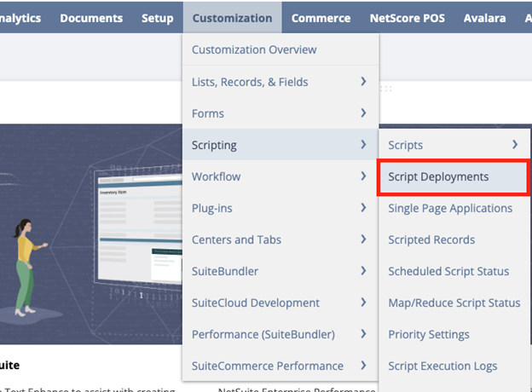Open the Scripts submenu entry

coord(454,145)
